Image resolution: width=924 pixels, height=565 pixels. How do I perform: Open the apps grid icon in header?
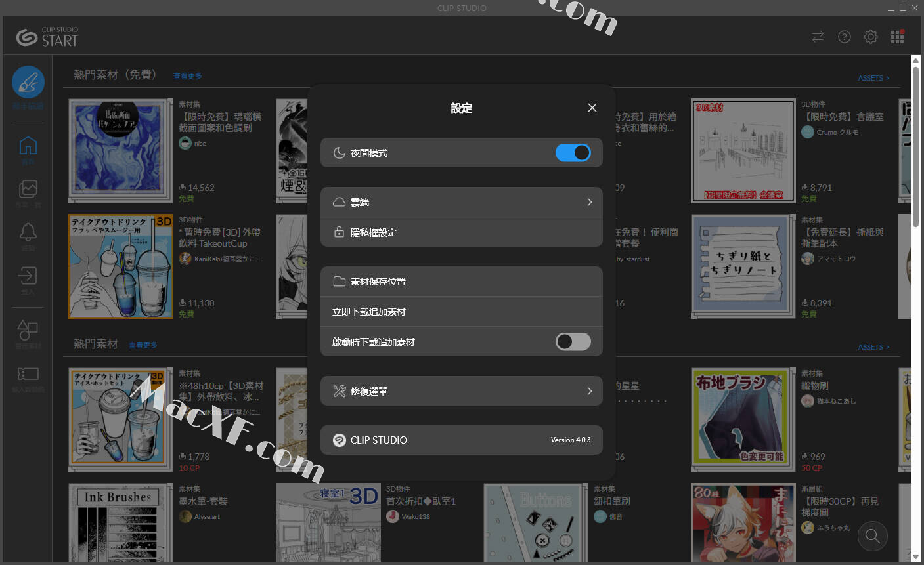pyautogui.click(x=898, y=37)
